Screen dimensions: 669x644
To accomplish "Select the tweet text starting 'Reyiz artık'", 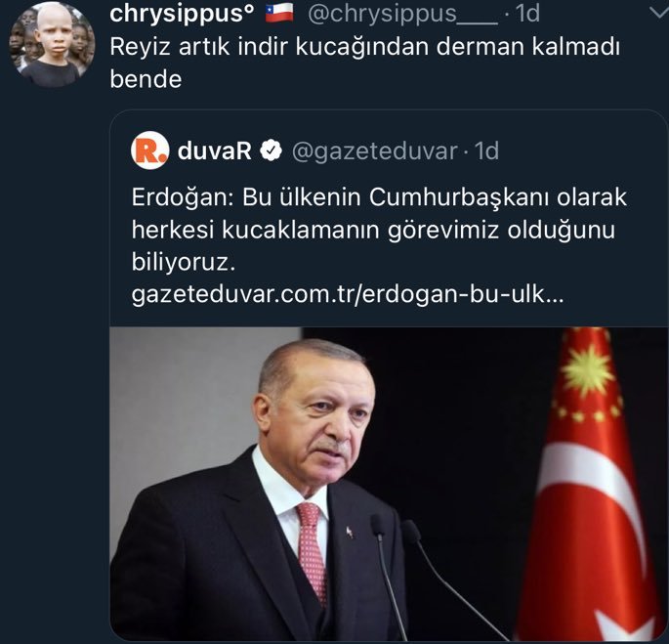I will [364, 63].
